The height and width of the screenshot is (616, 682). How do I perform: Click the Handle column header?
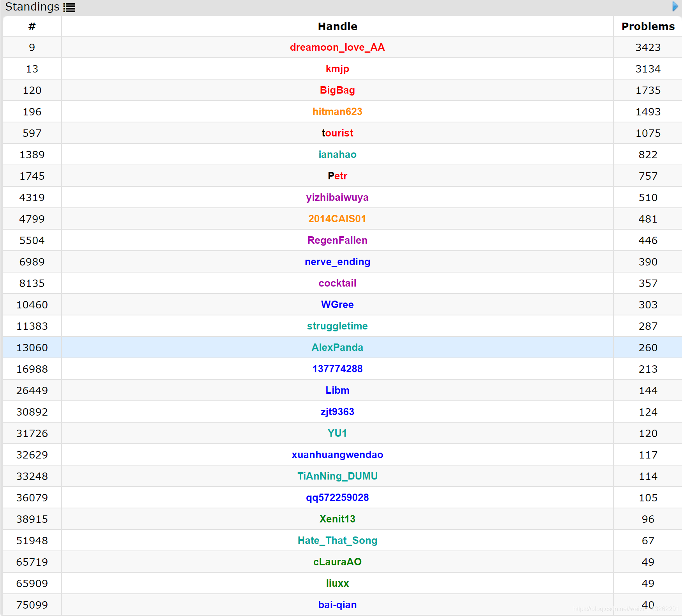point(337,26)
